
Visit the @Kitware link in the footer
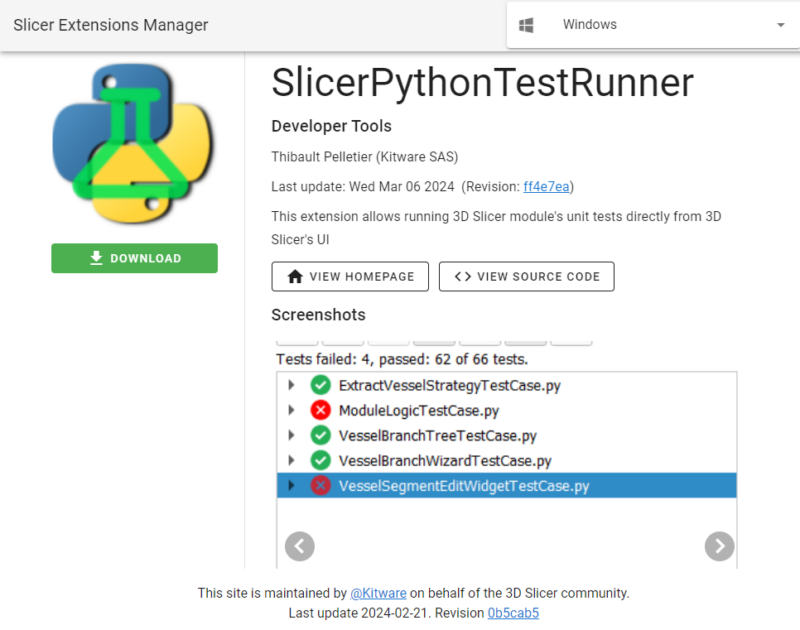click(x=378, y=592)
